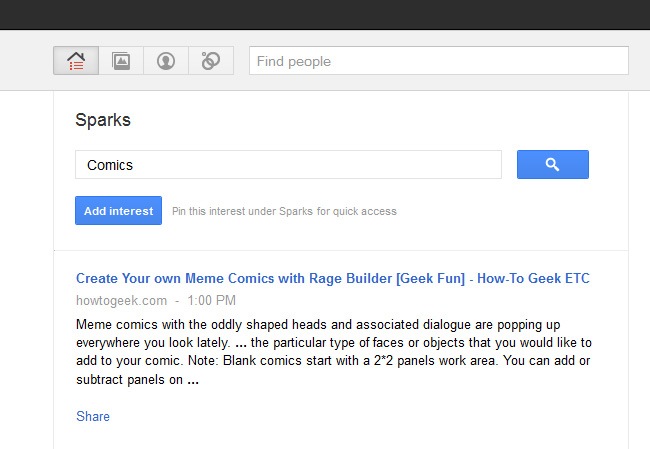This screenshot has height=449, width=650.
Task: Click the dark bar at the top
Action: click(x=325, y=14)
